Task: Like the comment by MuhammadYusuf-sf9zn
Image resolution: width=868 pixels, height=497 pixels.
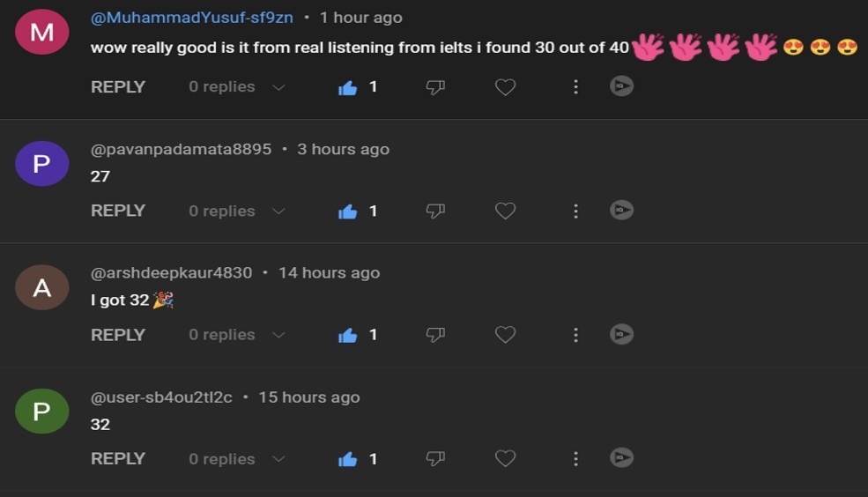Action: [x=348, y=87]
